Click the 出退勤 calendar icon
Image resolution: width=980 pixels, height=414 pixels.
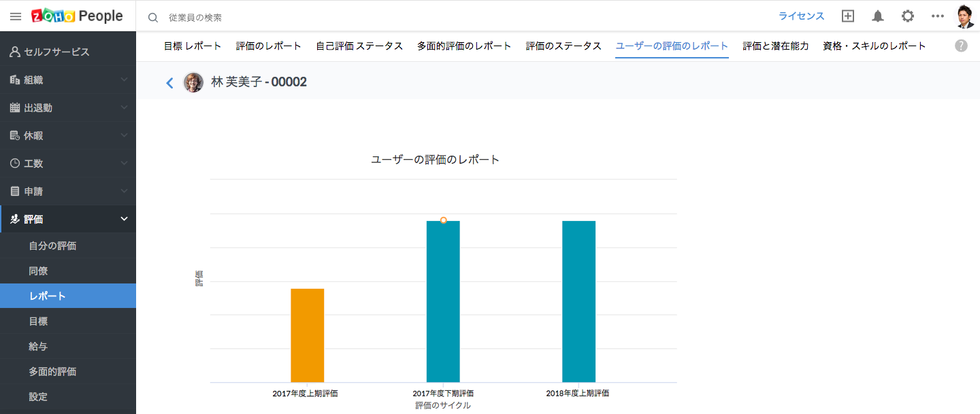[15, 107]
